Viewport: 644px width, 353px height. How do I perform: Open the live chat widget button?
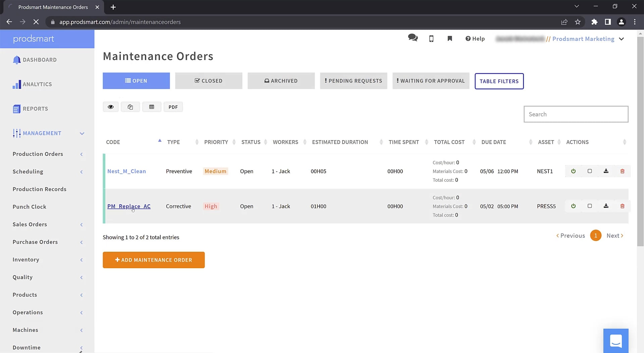[615, 341]
